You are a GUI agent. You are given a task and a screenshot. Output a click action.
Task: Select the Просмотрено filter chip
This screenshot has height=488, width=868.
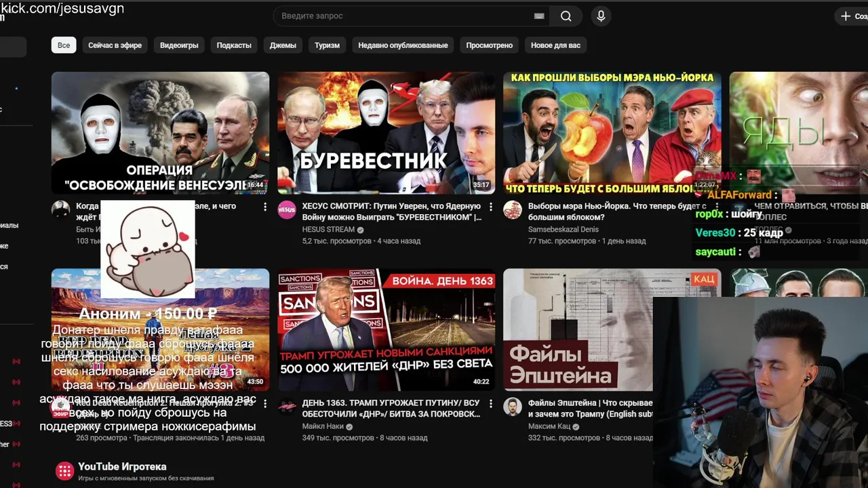click(x=489, y=45)
